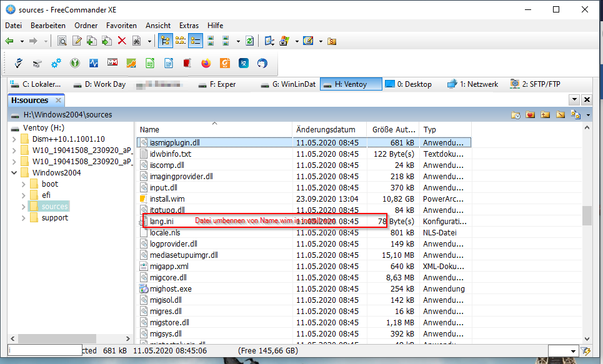Click the quick editor notepad icon
The image size is (603, 364).
(x=308, y=41)
